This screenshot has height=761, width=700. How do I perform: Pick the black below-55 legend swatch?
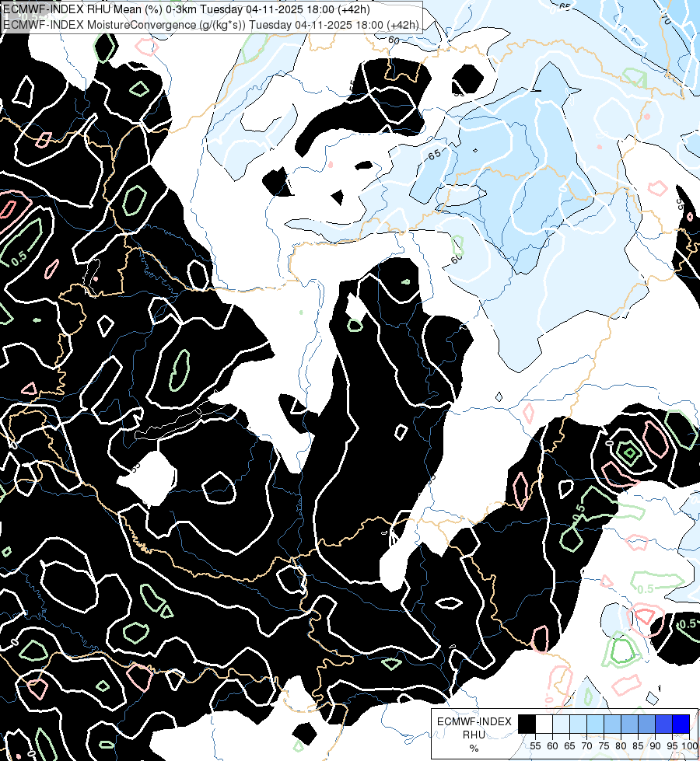[527, 724]
